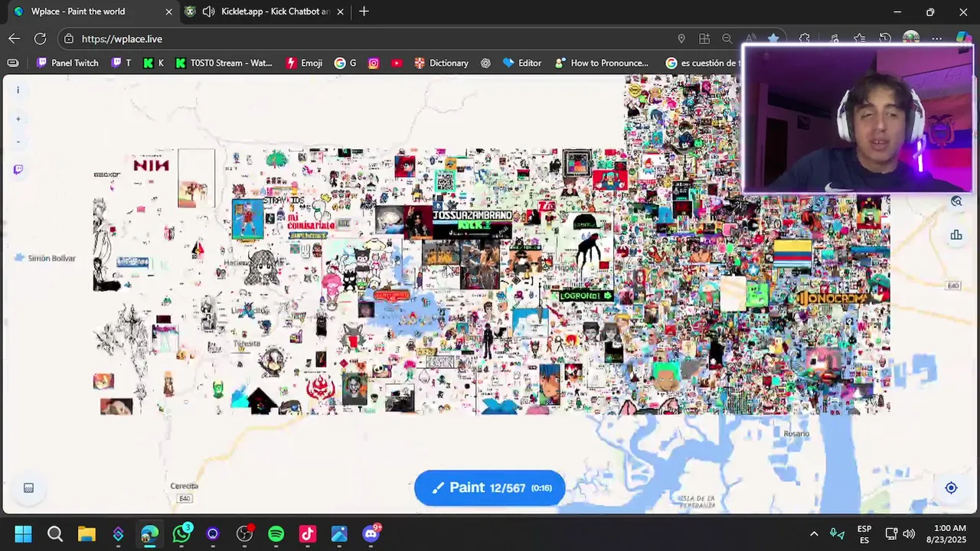This screenshot has width=980, height=551.
Task: Open the Instagram bookmark icon
Action: click(x=374, y=63)
